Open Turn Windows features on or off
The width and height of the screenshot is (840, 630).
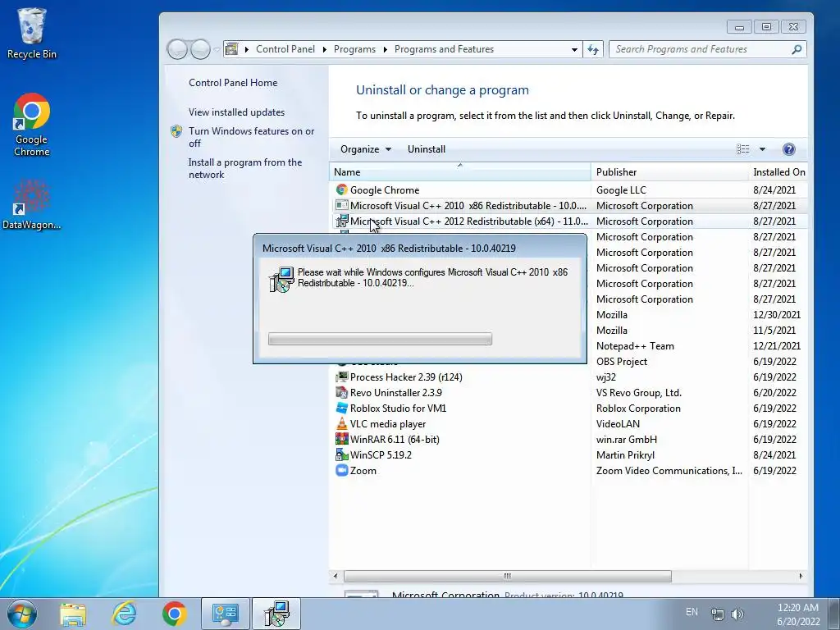251,137
